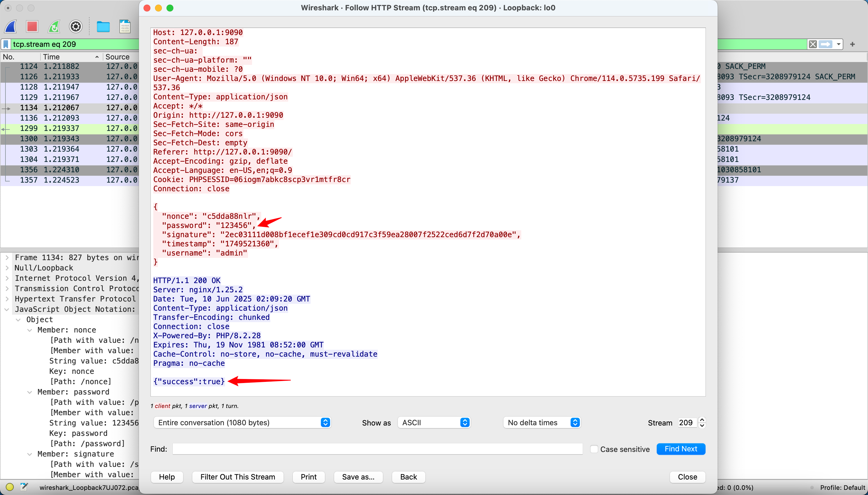Click the display filter bookmark icon
868x495 pixels.
6,44
